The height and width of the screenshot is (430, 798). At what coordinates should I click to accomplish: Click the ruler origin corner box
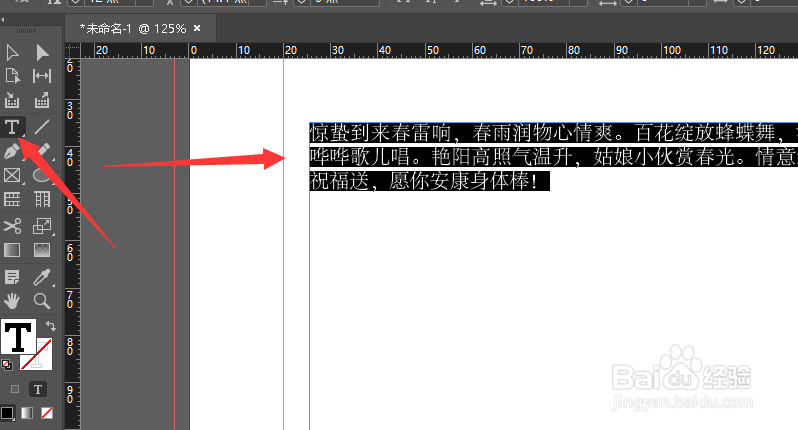pos(73,50)
